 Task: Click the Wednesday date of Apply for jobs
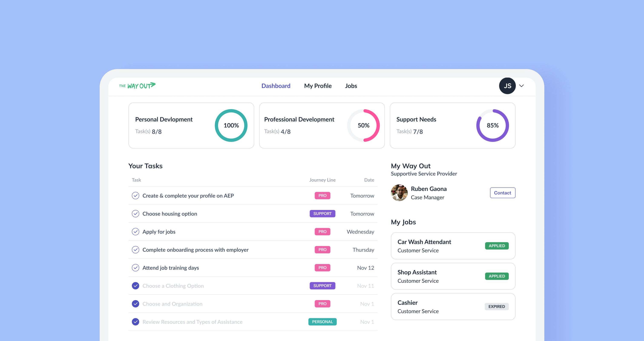(360, 232)
